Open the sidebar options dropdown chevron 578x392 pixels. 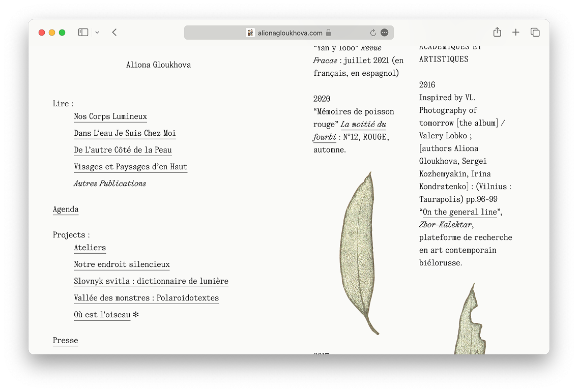pos(97,33)
